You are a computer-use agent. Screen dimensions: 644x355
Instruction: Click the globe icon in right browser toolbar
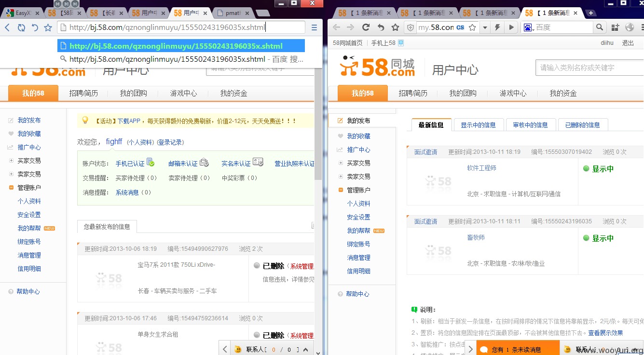click(630, 27)
